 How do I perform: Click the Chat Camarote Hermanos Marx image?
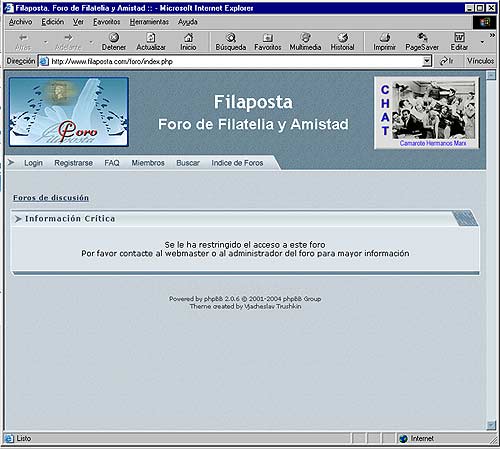[x=427, y=113]
